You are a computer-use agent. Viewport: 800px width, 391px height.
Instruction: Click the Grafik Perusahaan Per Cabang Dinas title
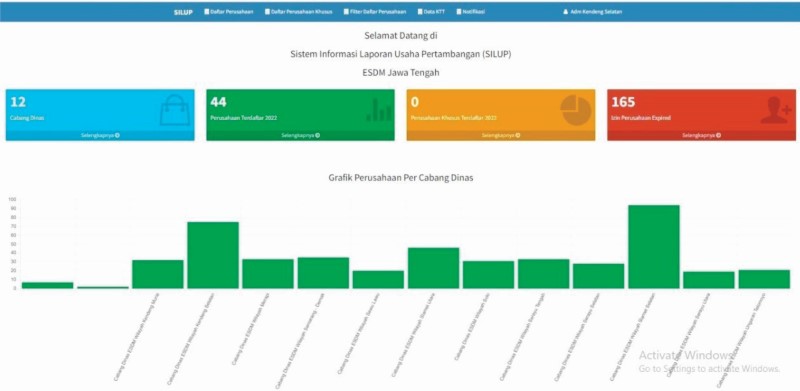click(x=401, y=178)
